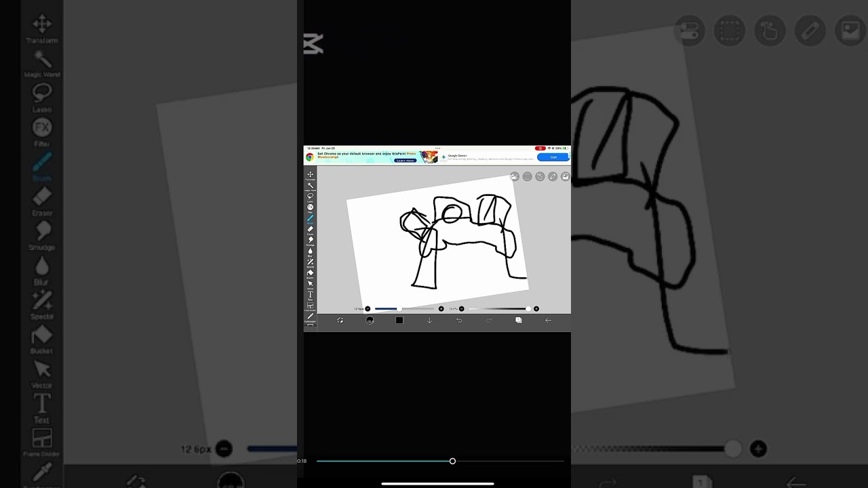Viewport: 868px width, 488px height.
Task: Click the Google Gemini ad icon
Action: click(x=443, y=157)
